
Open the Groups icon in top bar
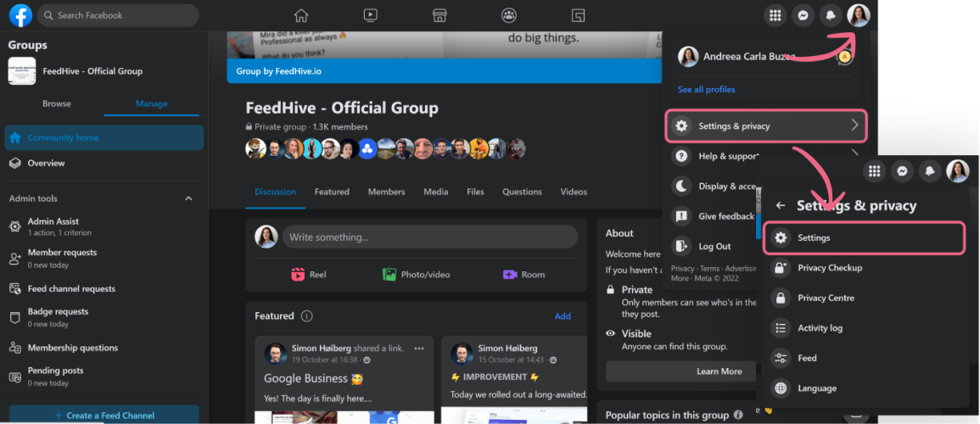509,15
